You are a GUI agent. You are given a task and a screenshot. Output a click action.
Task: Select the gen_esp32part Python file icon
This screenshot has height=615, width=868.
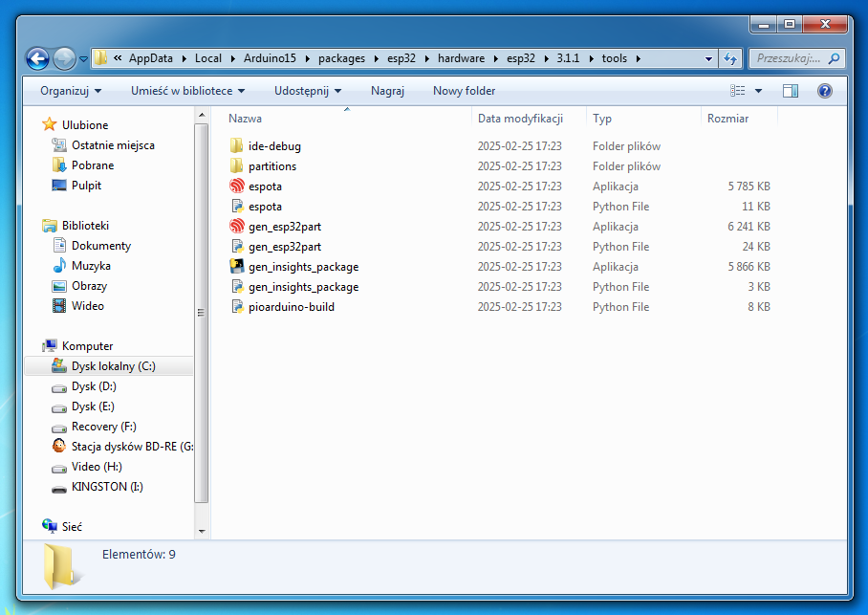point(237,246)
